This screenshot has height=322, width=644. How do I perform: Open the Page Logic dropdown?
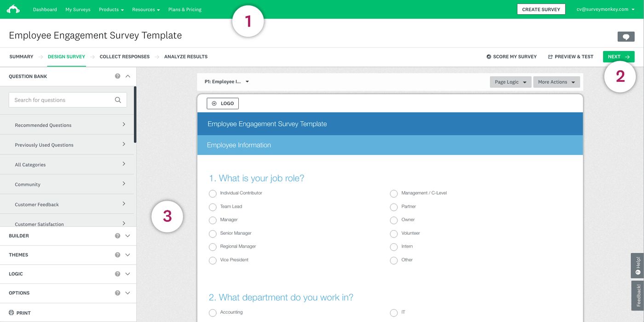pos(510,82)
